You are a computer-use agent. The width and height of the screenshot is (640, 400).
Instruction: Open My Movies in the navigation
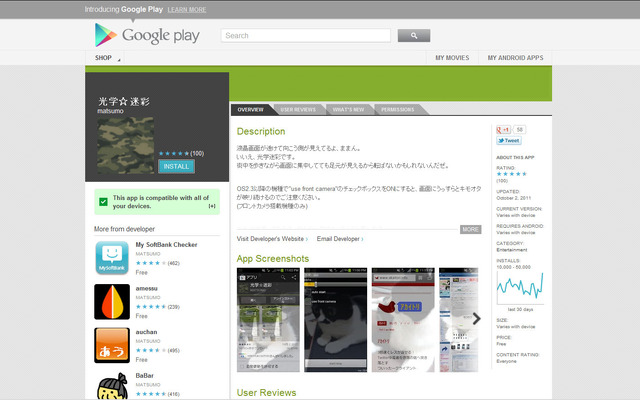tap(452, 58)
